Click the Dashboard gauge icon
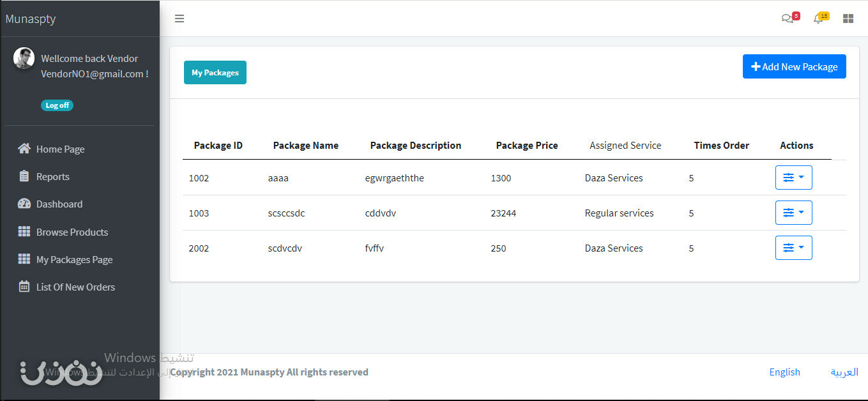Image resolution: width=868 pixels, height=401 pixels. pos(24,204)
